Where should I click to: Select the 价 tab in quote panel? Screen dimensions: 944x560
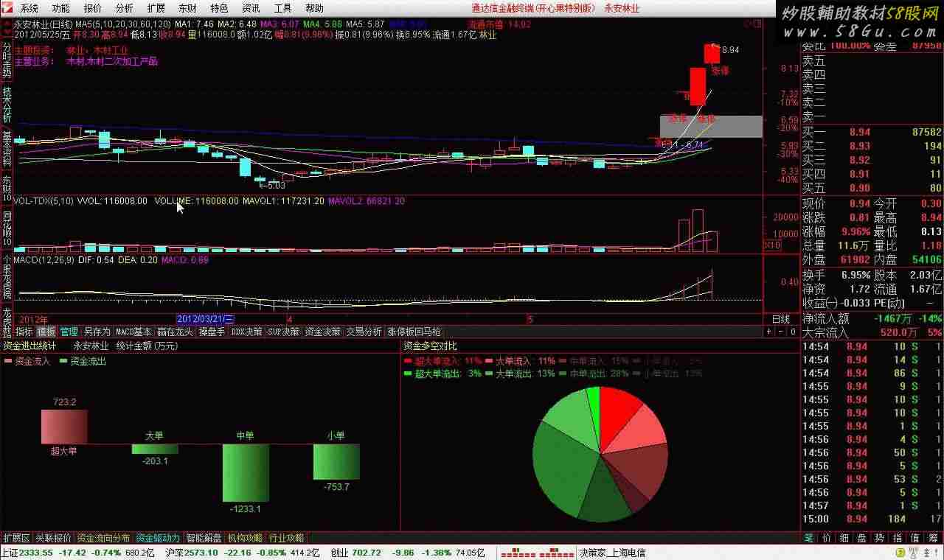827,539
